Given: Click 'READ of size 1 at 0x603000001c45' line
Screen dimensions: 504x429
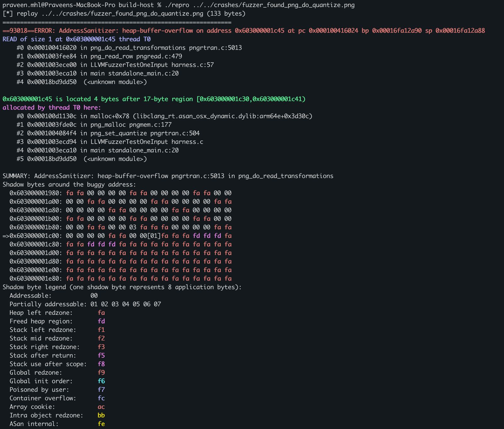Looking at the screenshot, I should (x=77, y=39).
